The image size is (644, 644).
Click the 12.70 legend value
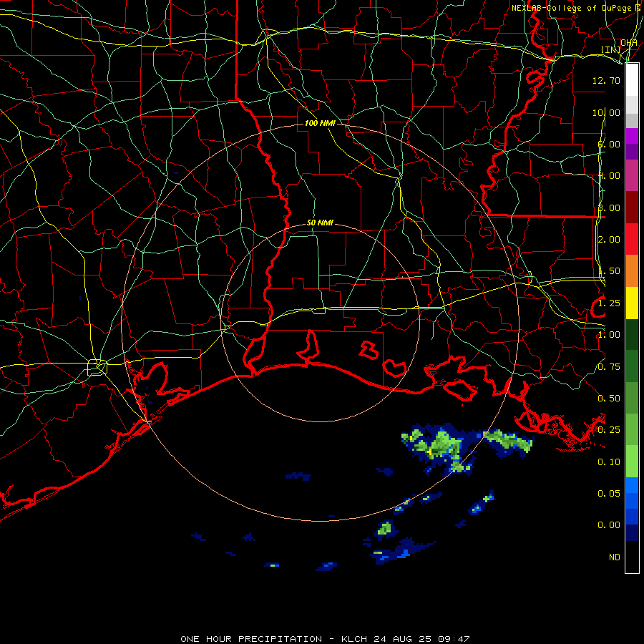coord(606,80)
